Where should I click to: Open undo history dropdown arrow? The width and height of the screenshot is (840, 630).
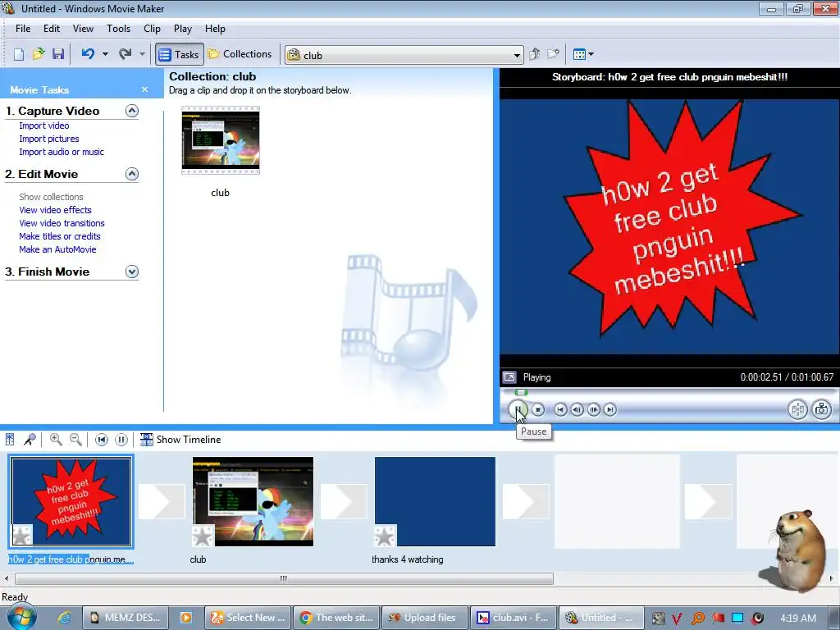pyautogui.click(x=105, y=54)
